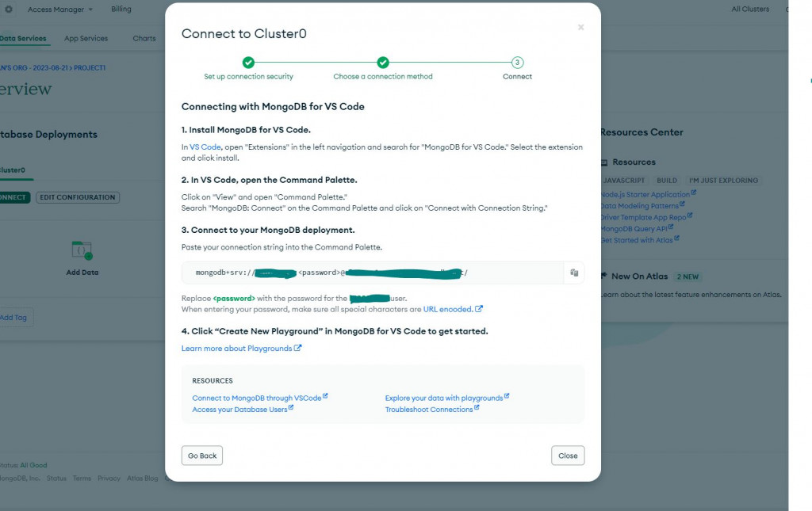Screen dimensions: 812x511
Task: Open Access your Database Users resource
Action: [x=239, y=409]
